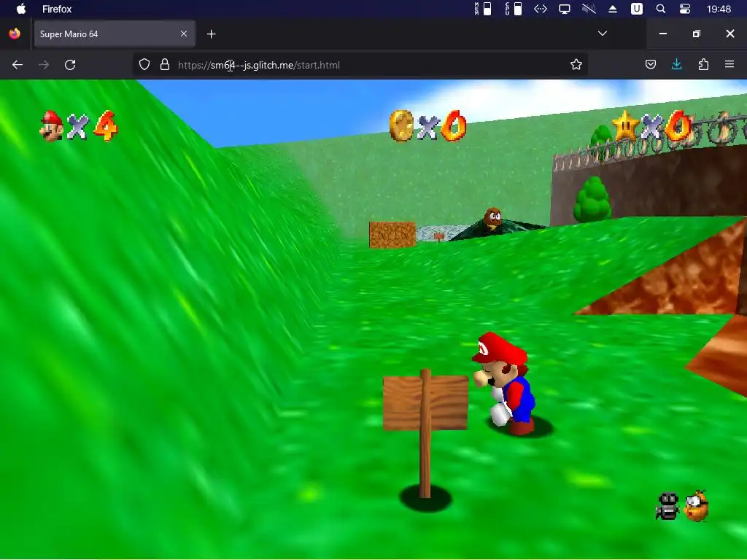View site security via padlock icon
747x560 pixels.
click(x=165, y=65)
